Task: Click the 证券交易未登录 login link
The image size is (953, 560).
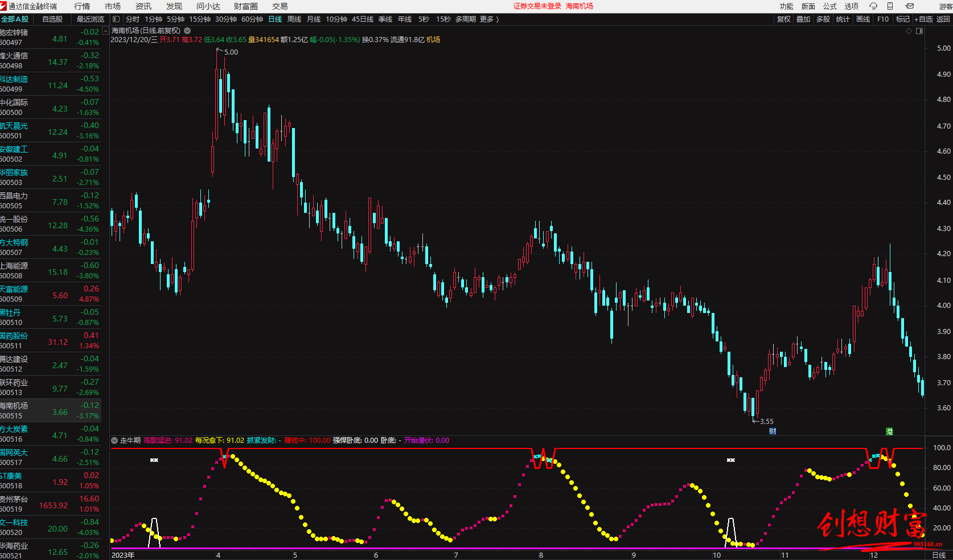Action: point(537,6)
